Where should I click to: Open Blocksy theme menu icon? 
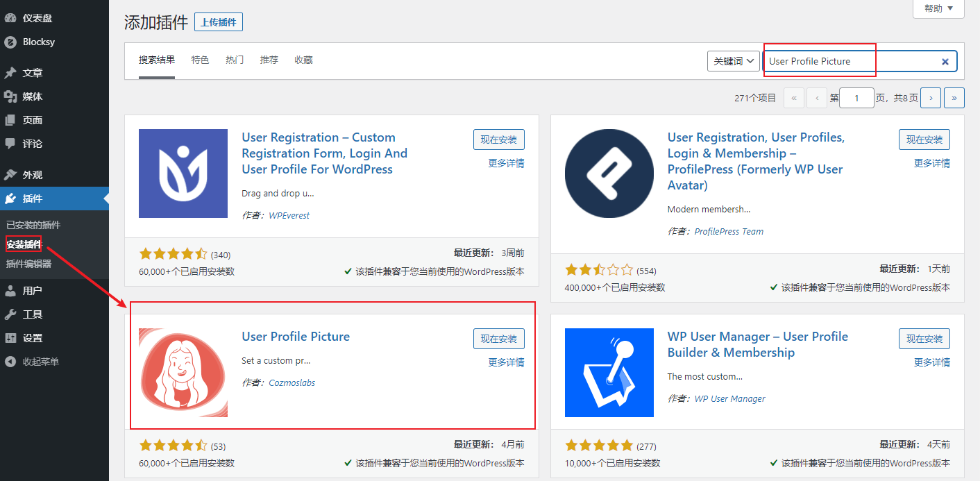tap(10, 42)
